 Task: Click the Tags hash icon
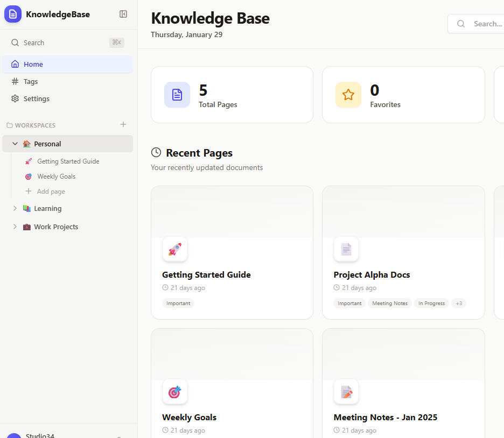(x=15, y=82)
